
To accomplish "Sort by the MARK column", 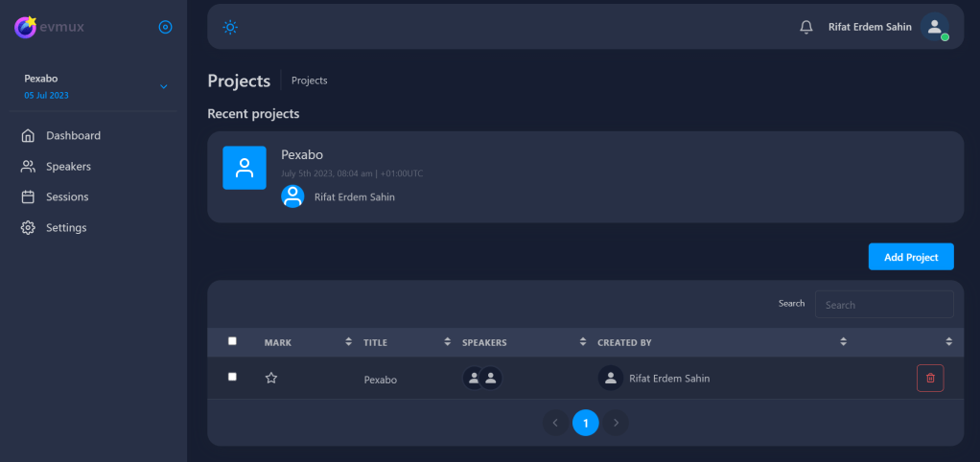I will [348, 341].
